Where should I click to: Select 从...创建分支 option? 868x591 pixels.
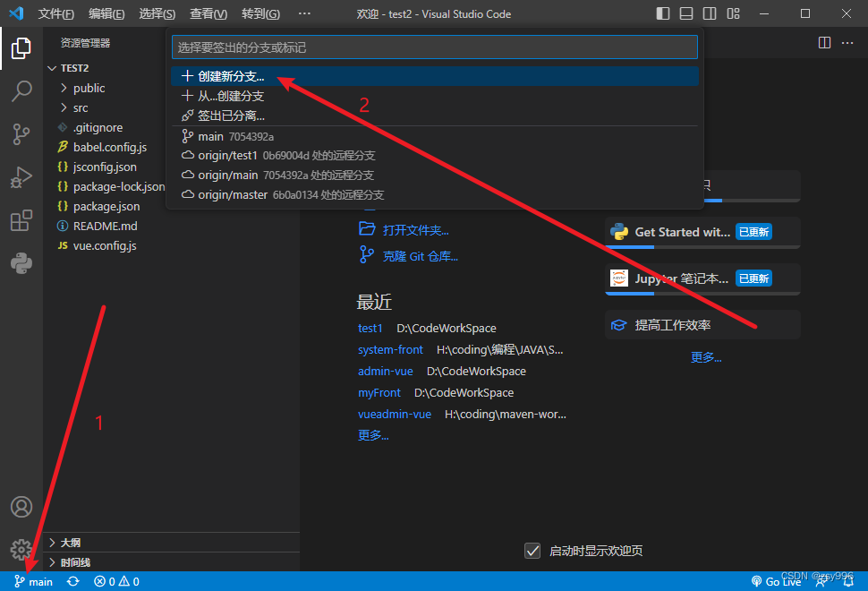pos(435,97)
